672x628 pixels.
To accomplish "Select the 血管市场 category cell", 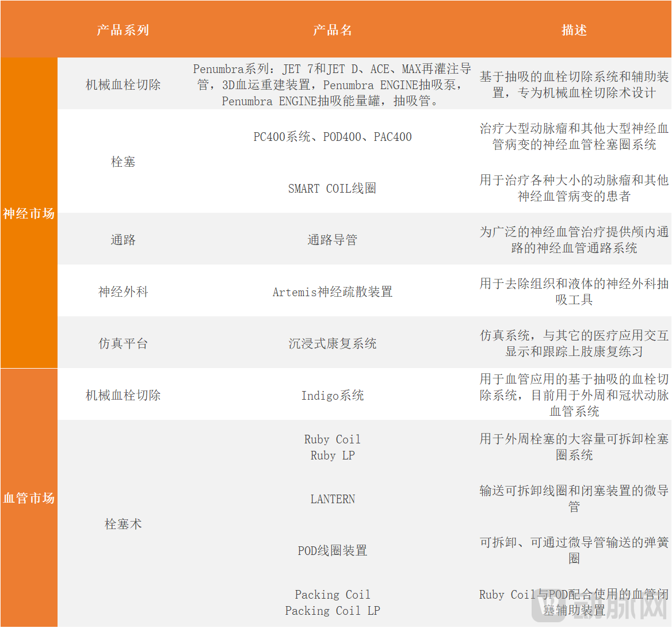I will (x=29, y=497).
